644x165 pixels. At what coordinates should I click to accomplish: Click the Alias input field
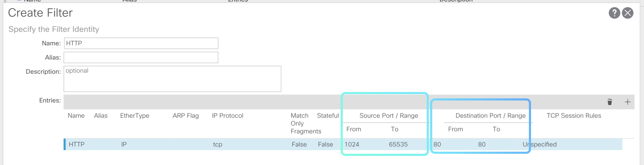pyautogui.click(x=141, y=57)
